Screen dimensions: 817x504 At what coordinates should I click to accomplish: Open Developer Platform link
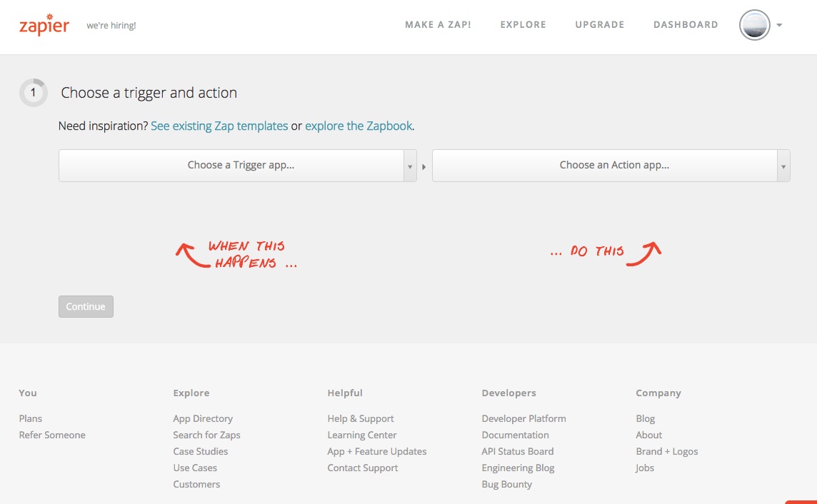(x=523, y=418)
